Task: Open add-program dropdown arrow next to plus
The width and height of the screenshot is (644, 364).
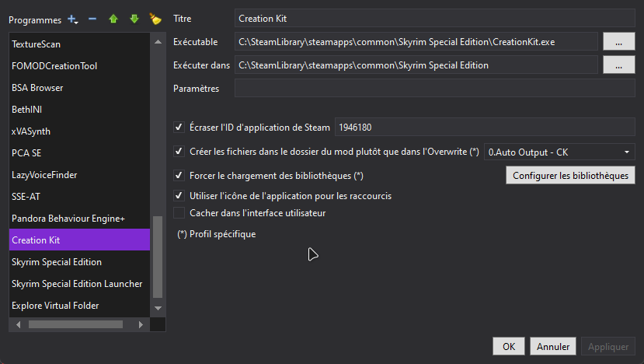Action: point(77,22)
